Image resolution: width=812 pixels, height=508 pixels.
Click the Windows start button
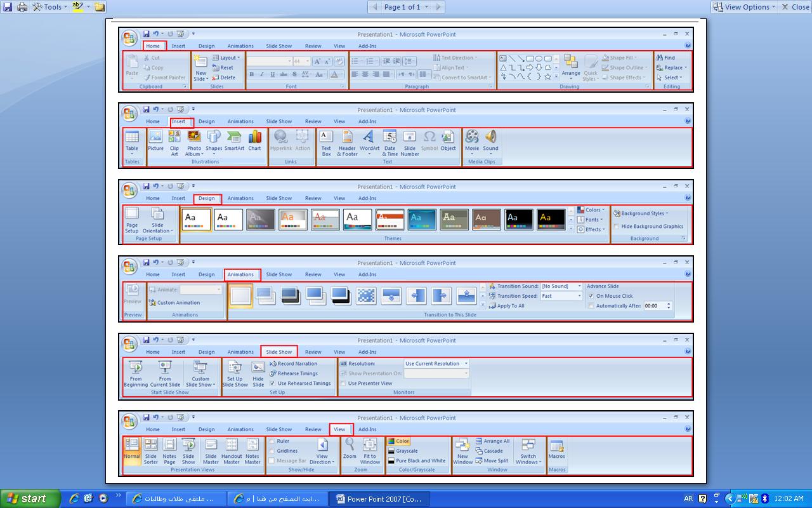pos(30,498)
